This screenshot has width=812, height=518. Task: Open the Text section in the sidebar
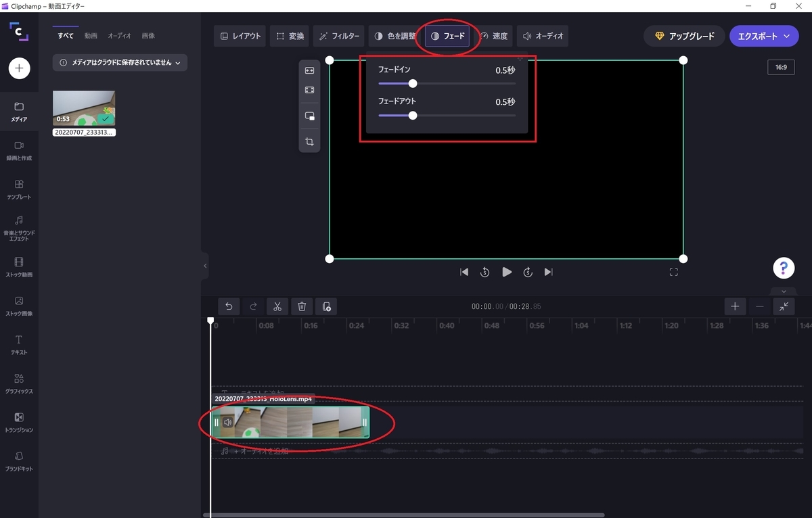[19, 344]
